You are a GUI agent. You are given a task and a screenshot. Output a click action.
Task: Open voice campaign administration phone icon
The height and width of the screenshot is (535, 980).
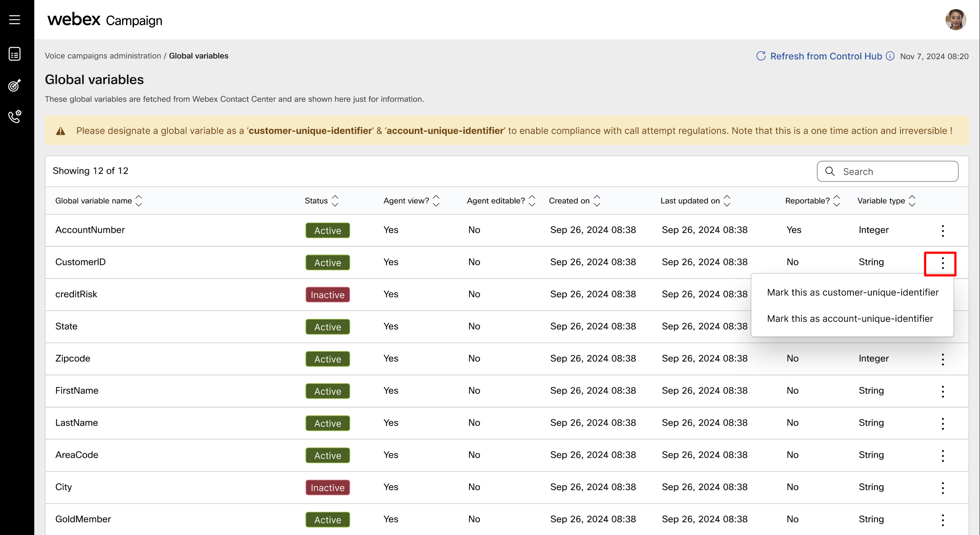click(15, 116)
